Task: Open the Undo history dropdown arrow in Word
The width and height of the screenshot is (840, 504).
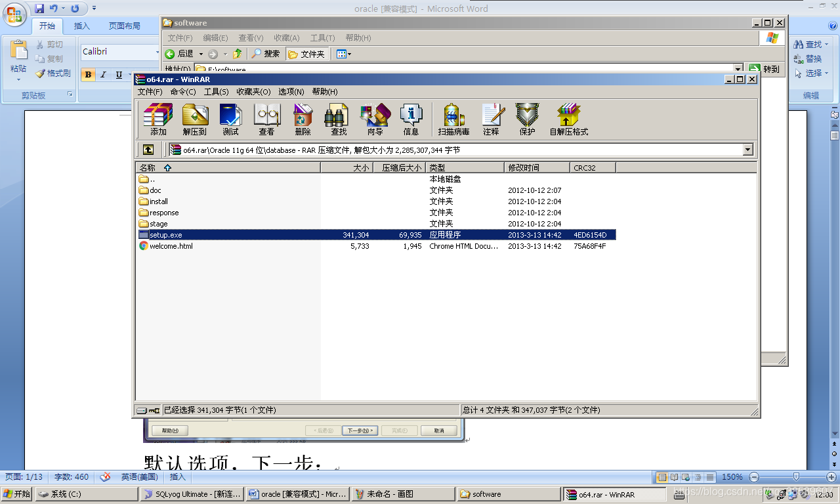Action: pyautogui.click(x=63, y=9)
